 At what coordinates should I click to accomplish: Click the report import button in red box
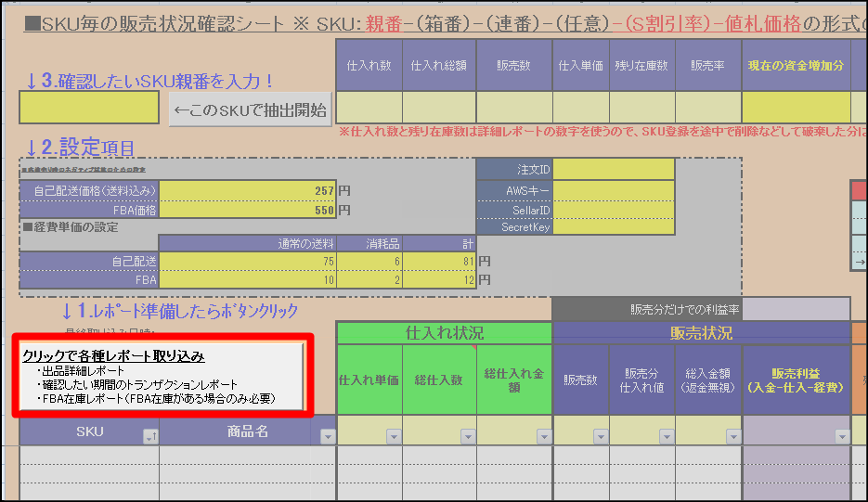[x=162, y=376]
